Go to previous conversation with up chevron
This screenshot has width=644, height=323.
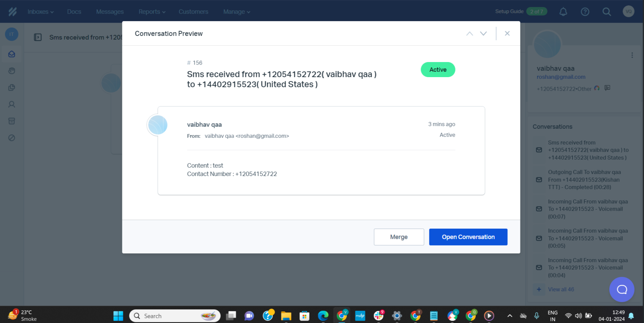(x=469, y=33)
